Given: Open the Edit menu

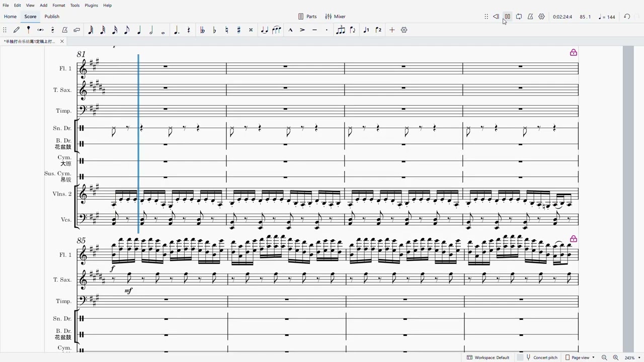Looking at the screenshot, I should 18,5.
